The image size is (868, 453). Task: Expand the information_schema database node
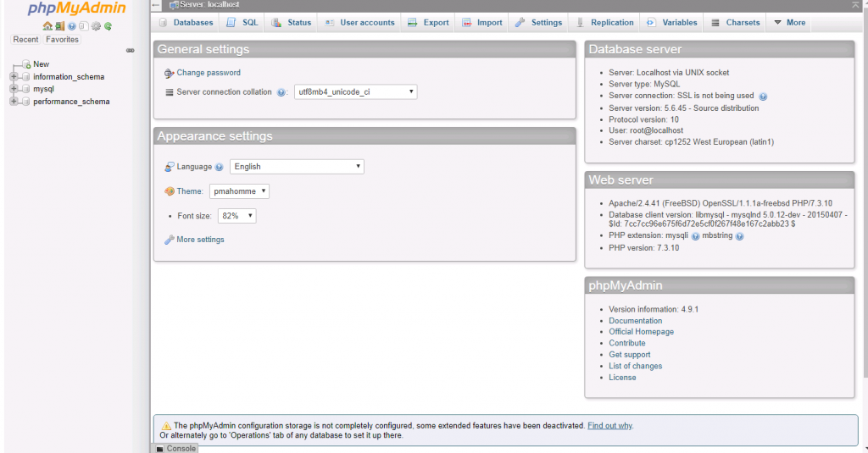pyautogui.click(x=14, y=76)
